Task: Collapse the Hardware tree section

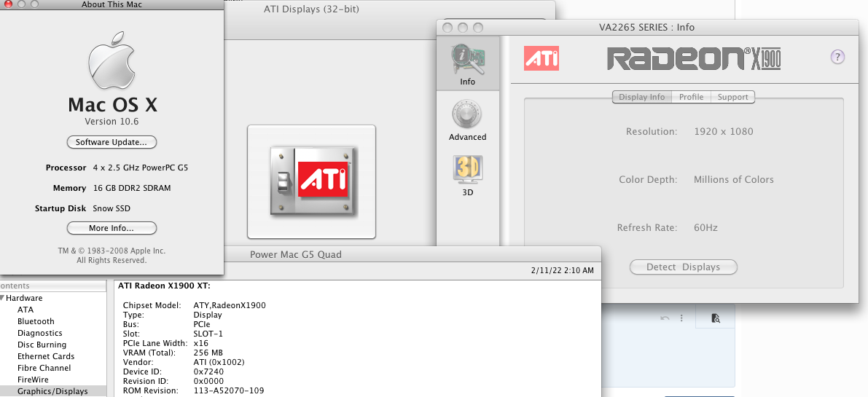Action: tap(2, 298)
